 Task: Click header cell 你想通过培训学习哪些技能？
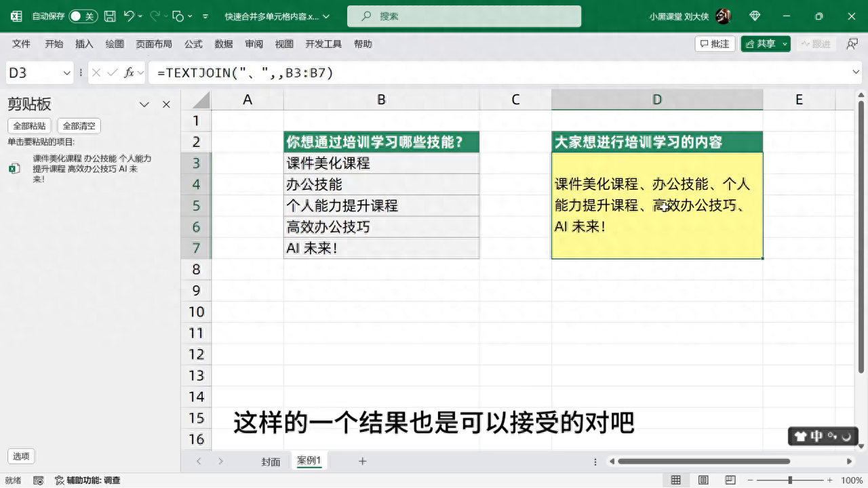pyautogui.click(x=381, y=142)
